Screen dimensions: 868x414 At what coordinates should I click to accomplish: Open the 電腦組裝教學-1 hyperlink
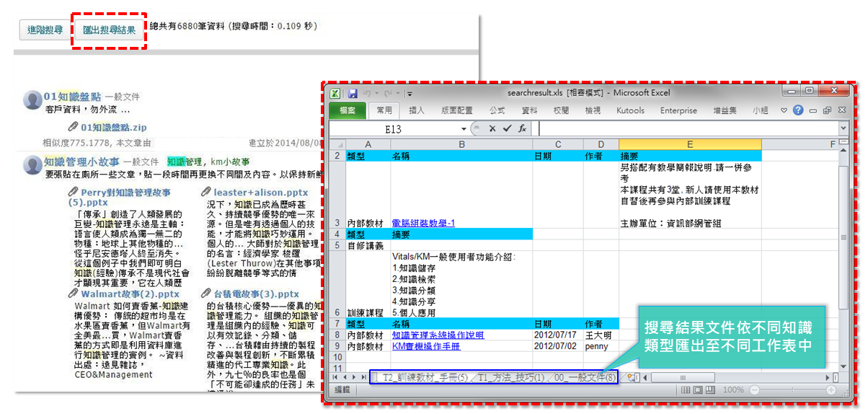423,223
